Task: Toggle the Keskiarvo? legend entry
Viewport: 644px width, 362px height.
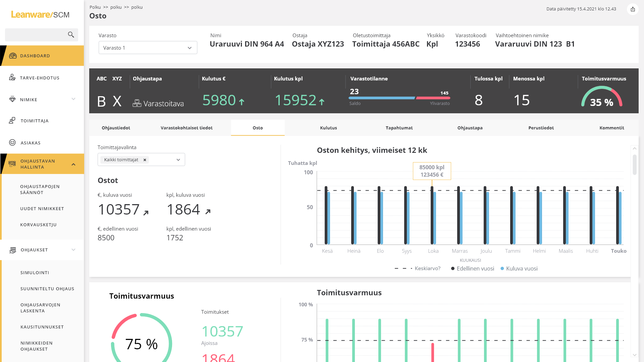Action: pos(417,268)
